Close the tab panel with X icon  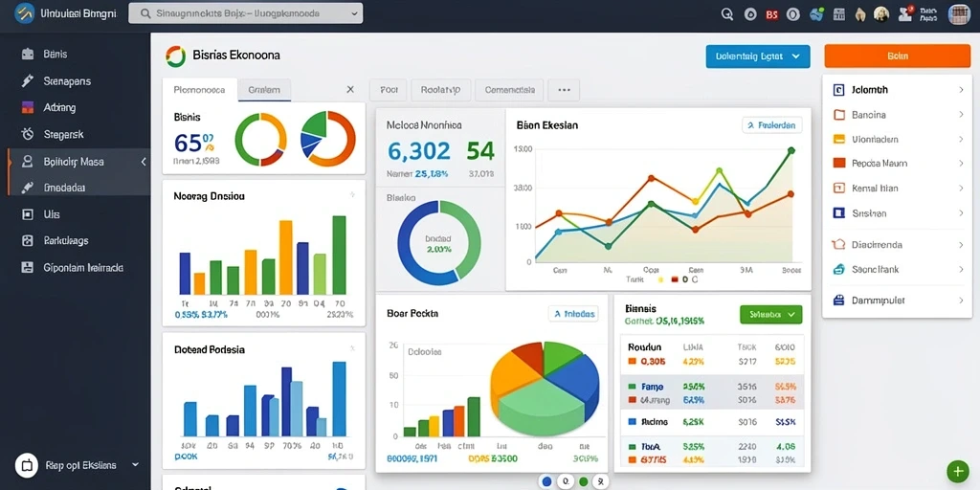click(350, 89)
